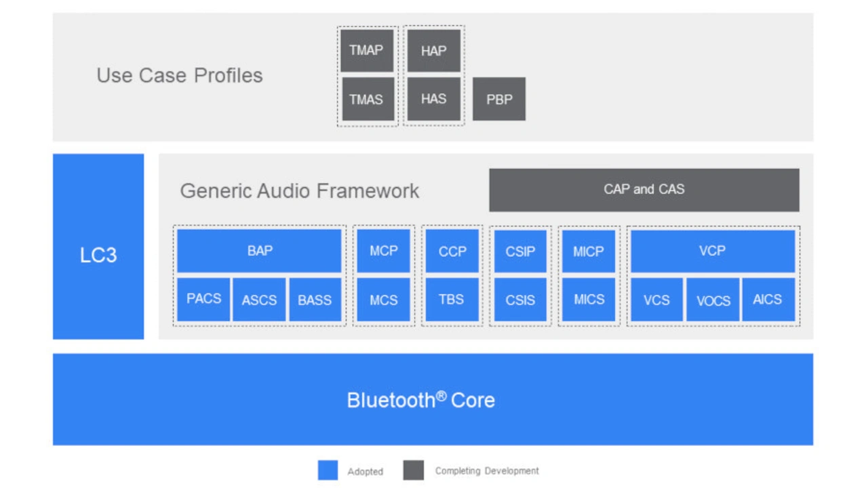Click the ASCS block
Viewport: 868px width, 488px height.
(x=259, y=300)
